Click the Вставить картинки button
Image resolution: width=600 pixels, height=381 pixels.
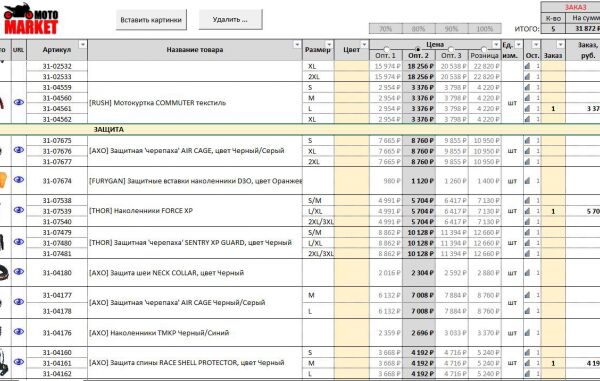[x=151, y=20]
